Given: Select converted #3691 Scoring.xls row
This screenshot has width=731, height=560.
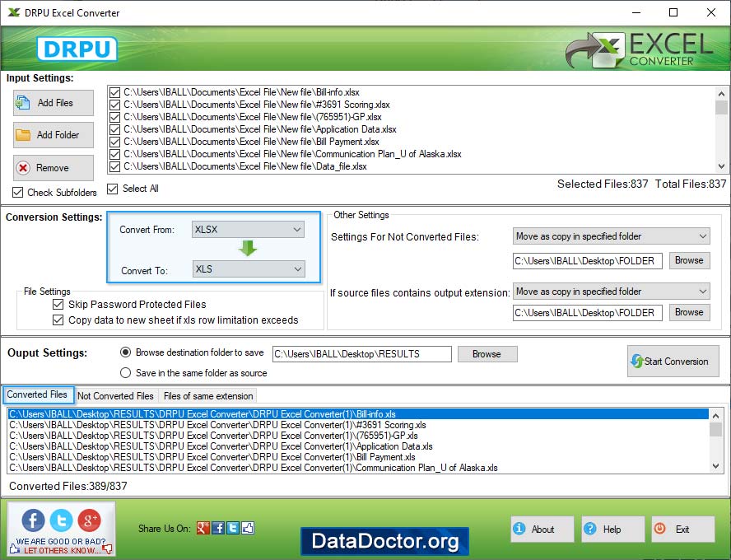Looking at the screenshot, I should click(358, 425).
